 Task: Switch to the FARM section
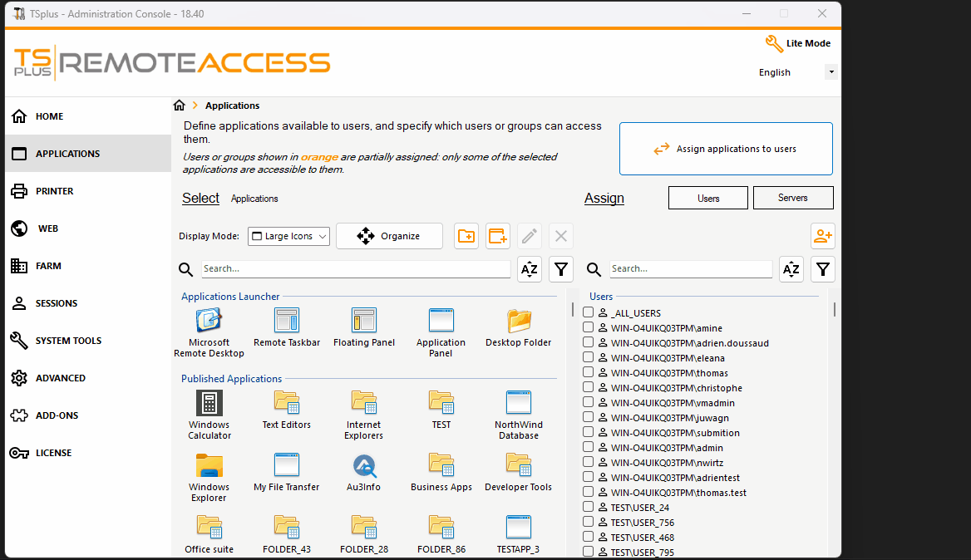48,265
